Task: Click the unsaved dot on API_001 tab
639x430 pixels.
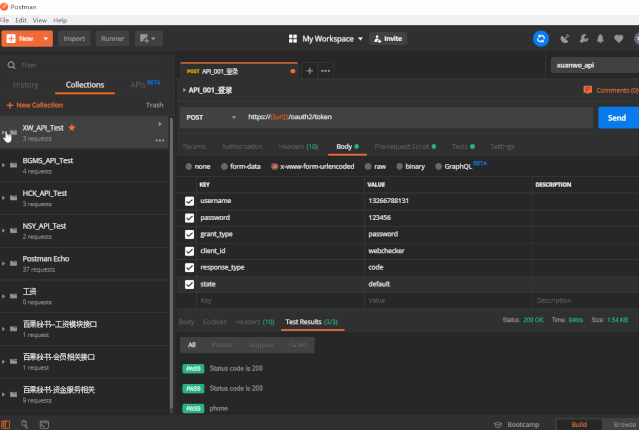Action: point(293,71)
